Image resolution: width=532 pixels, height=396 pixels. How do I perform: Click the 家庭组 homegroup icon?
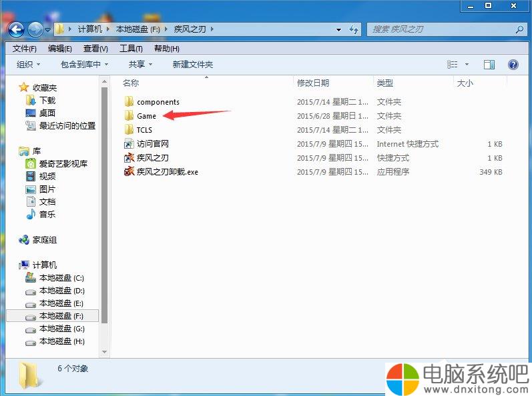tap(24, 240)
